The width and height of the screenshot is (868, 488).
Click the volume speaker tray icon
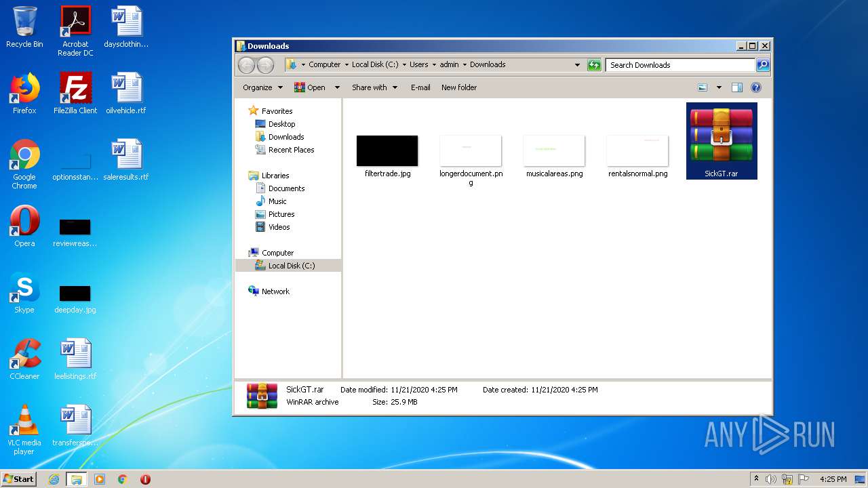(x=771, y=479)
